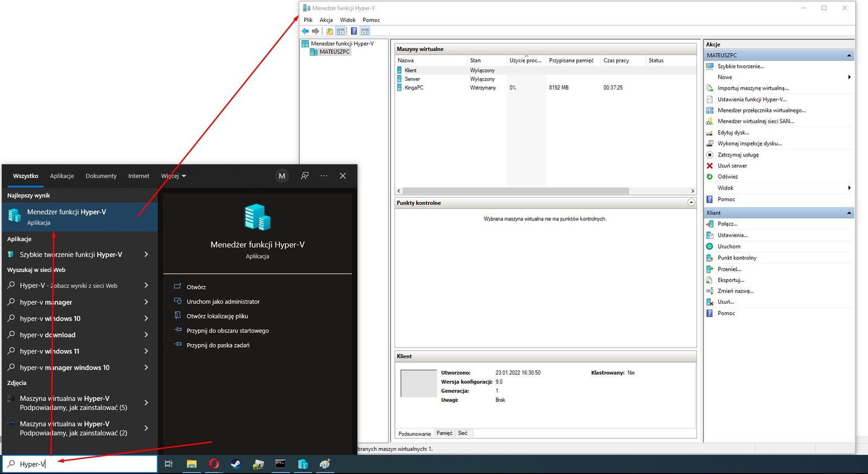Viewport: 868px width, 474px height.
Task: Open the Plik menu
Action: [308, 20]
